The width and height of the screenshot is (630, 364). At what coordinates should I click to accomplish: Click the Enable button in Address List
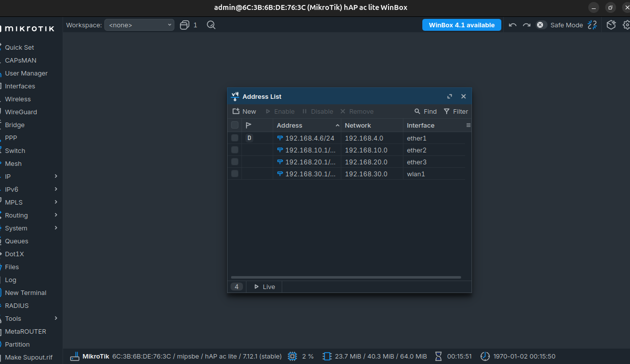coord(280,111)
